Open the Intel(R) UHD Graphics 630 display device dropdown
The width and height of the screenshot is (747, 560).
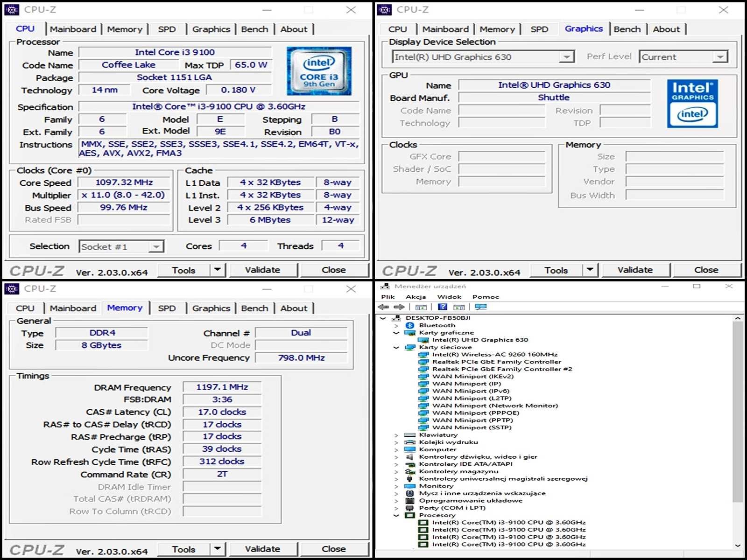pyautogui.click(x=566, y=57)
